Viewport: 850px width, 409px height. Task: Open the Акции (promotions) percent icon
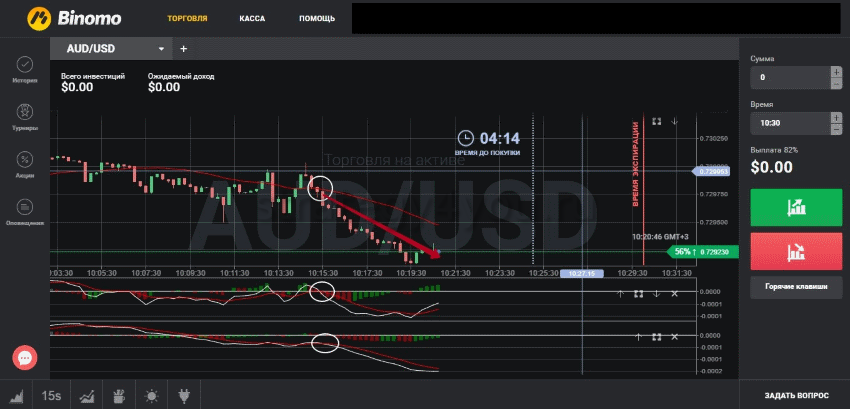pyautogui.click(x=25, y=159)
